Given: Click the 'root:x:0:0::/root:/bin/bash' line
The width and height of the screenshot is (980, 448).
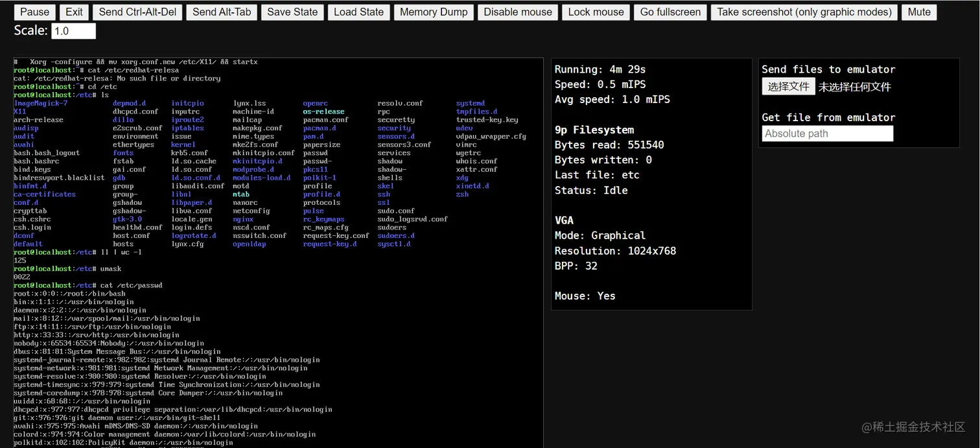Looking at the screenshot, I should 69,294.
